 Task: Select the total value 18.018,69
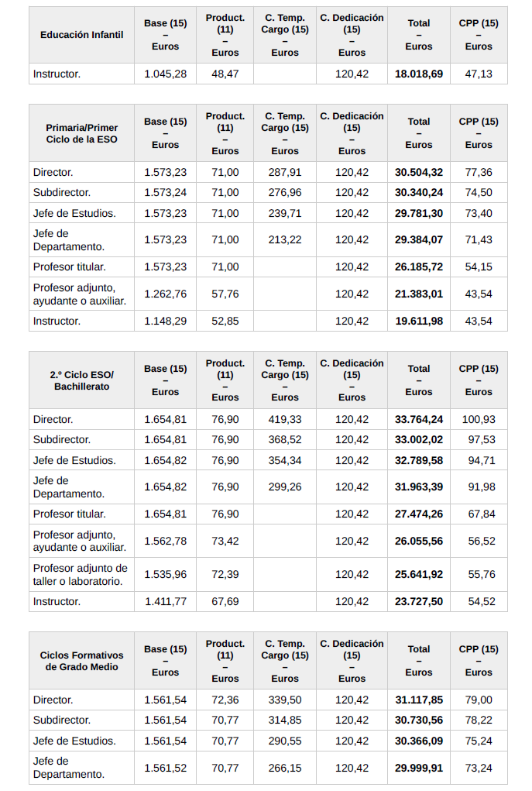418,74
